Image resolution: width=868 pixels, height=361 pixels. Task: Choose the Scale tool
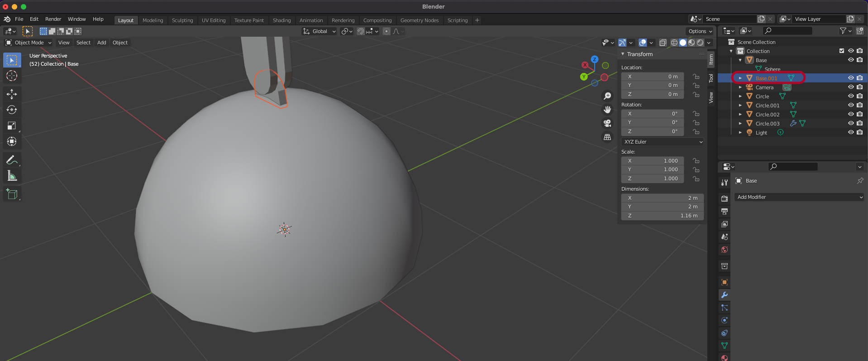click(12, 126)
